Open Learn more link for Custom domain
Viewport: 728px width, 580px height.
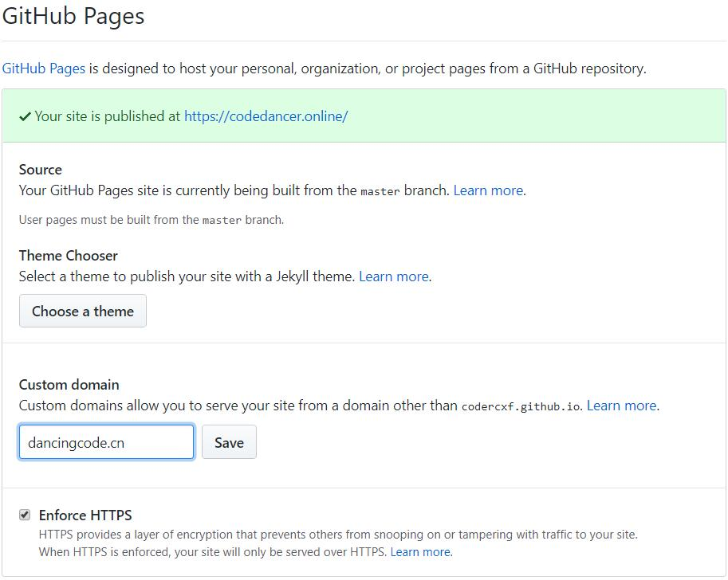click(622, 406)
